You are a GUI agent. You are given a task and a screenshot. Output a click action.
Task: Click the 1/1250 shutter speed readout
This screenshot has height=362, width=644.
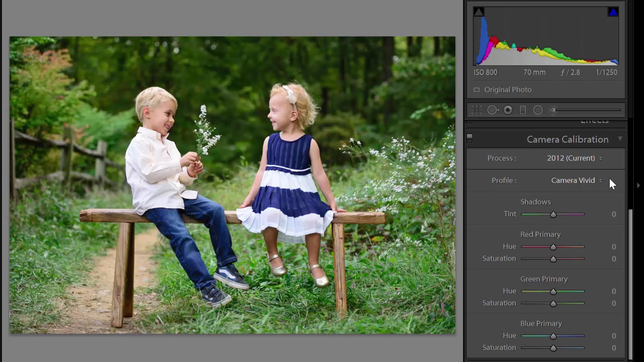(x=606, y=72)
